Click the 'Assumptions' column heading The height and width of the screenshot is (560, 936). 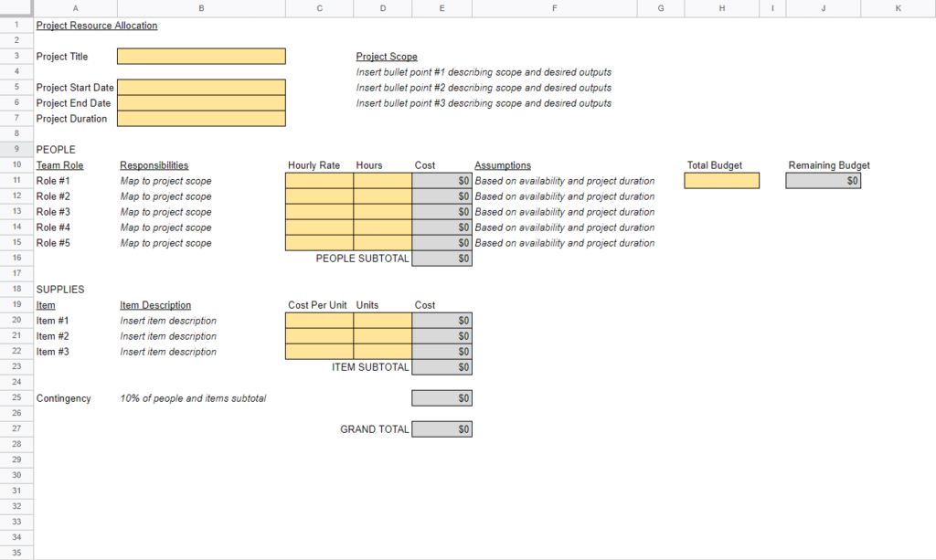503,165
